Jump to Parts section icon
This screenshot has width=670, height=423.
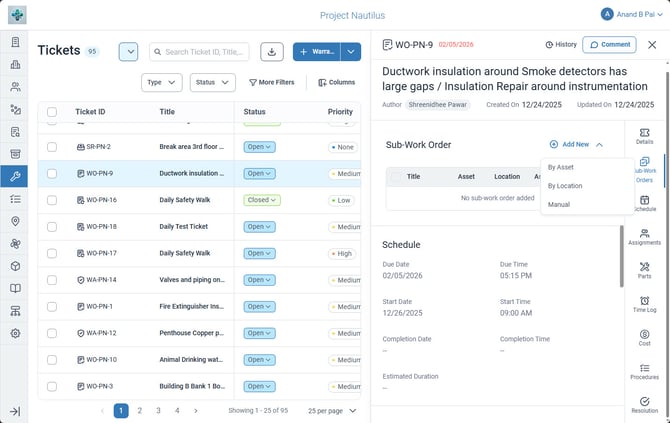[x=644, y=270]
